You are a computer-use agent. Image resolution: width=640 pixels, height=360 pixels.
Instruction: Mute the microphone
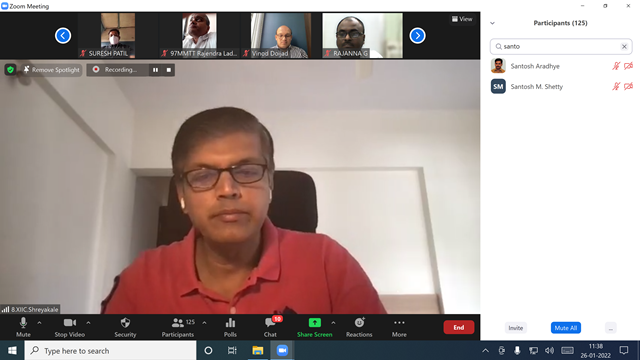[x=23, y=327]
